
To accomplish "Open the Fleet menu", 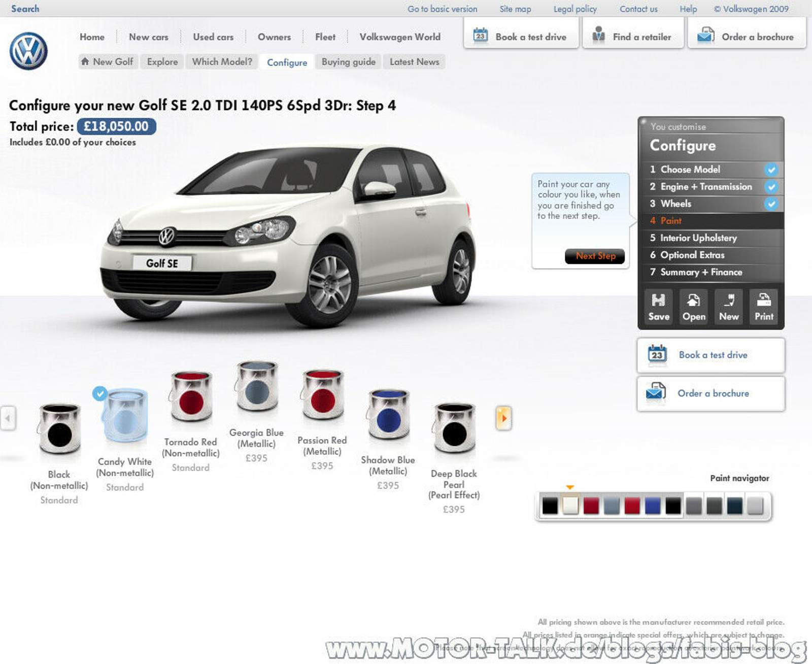I will coord(325,37).
